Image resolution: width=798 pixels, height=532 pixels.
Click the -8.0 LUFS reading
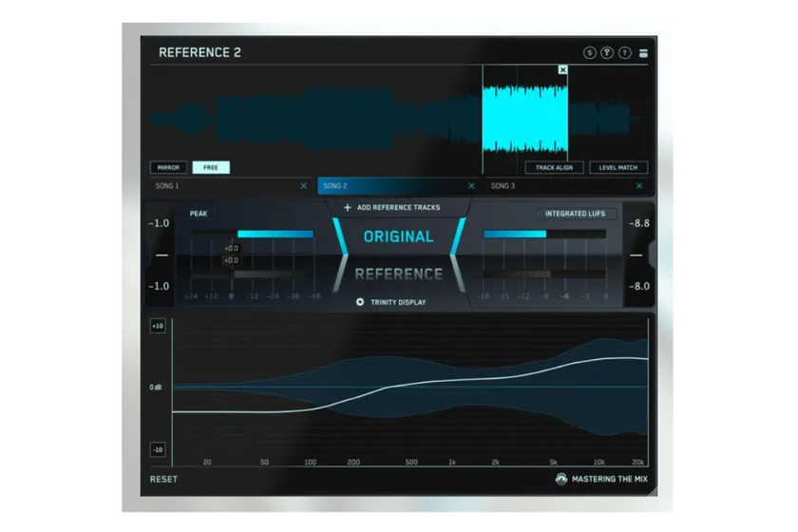639,286
